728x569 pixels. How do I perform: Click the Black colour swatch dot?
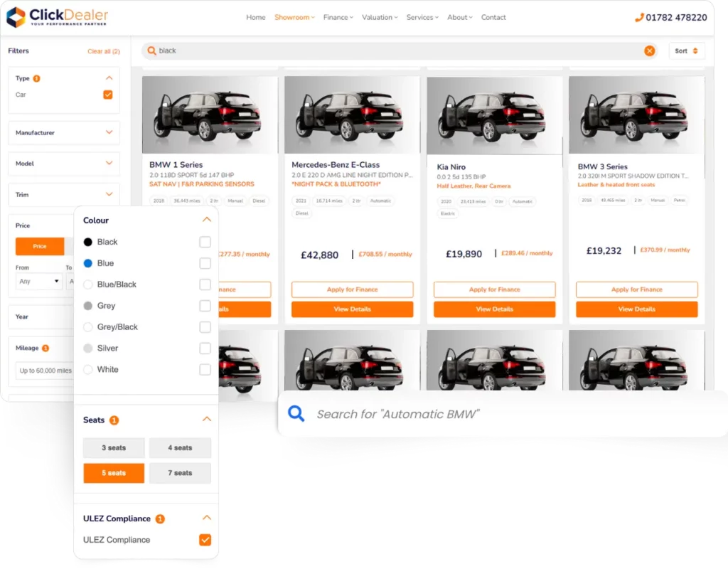87,242
